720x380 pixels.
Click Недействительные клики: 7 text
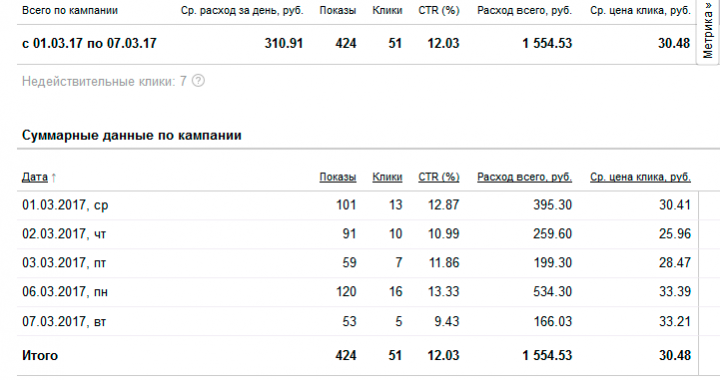coord(104,82)
